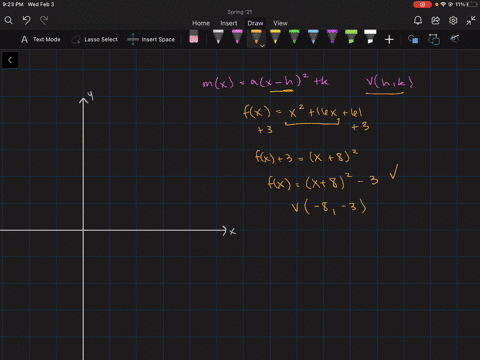Select the green highlighter

click(351, 37)
